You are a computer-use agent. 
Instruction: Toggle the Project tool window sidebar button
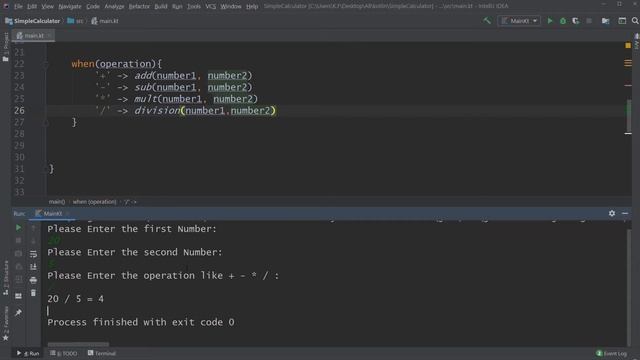point(5,47)
